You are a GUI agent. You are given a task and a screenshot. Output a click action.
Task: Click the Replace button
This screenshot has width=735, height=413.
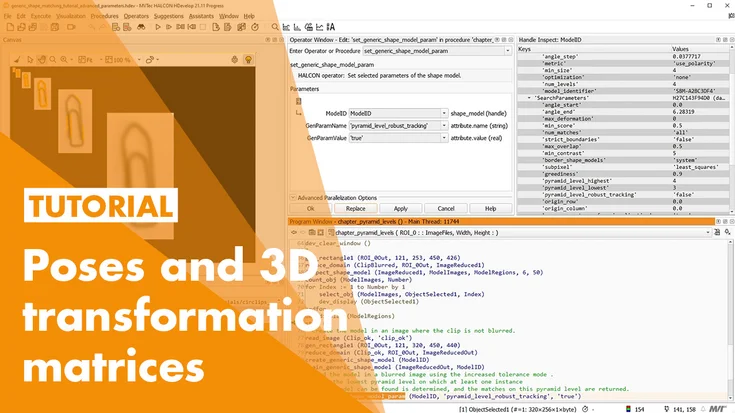pyautogui.click(x=355, y=208)
